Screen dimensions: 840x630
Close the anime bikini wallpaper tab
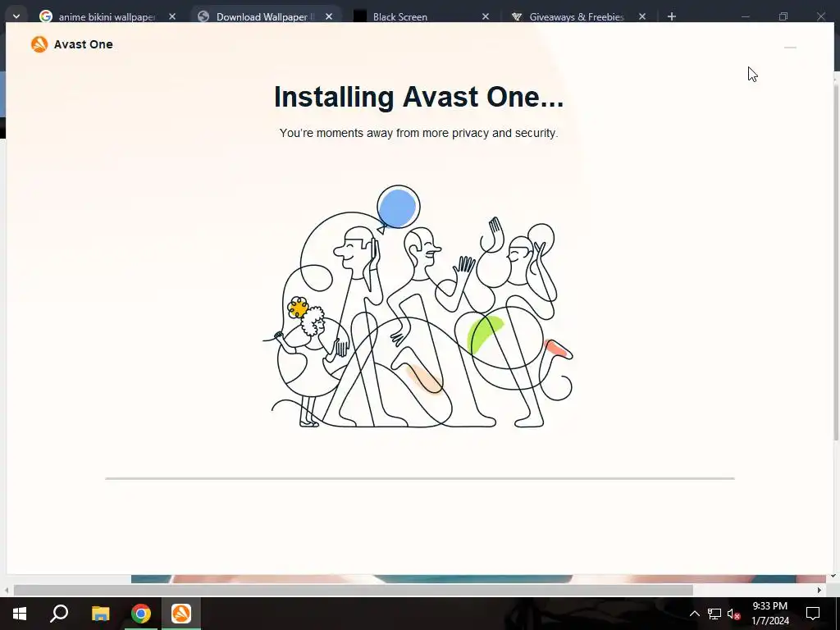click(x=172, y=16)
